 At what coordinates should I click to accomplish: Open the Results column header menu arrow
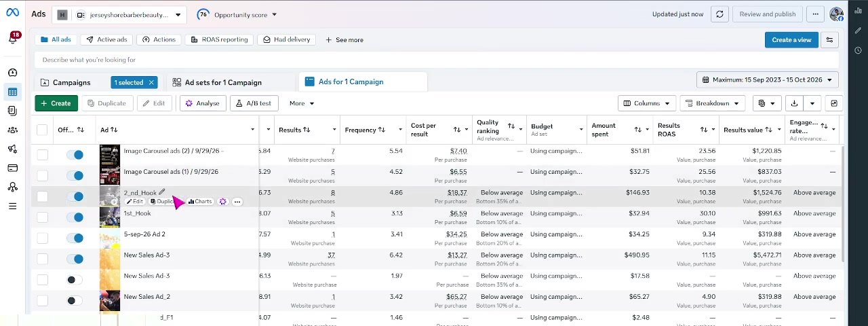pyautogui.click(x=334, y=130)
